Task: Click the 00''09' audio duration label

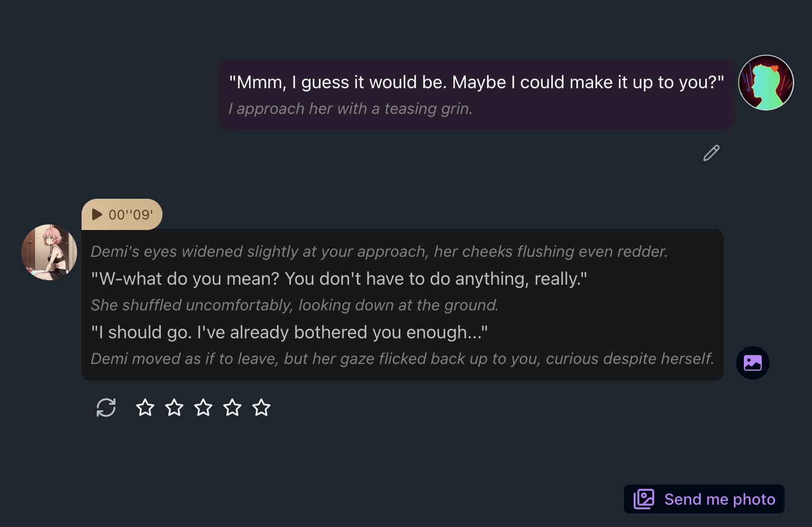Action: coord(131,215)
